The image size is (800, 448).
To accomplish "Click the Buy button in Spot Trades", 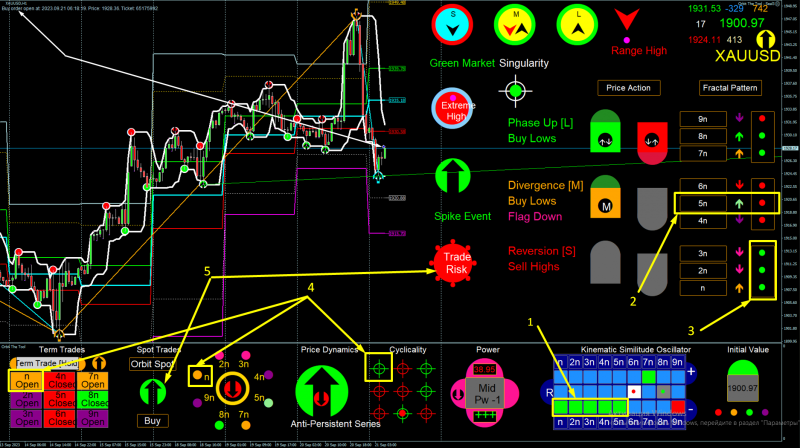I will click(152, 421).
